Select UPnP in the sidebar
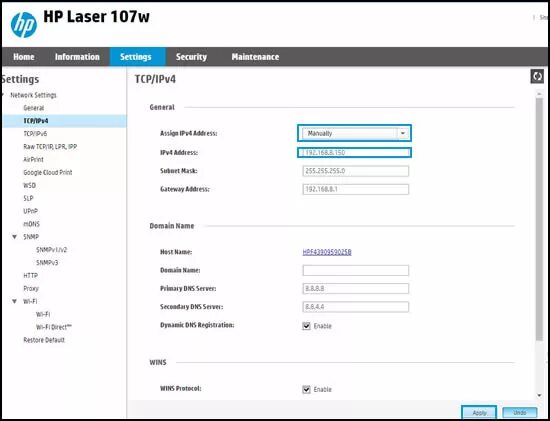550x421 pixels. pyautogui.click(x=31, y=211)
